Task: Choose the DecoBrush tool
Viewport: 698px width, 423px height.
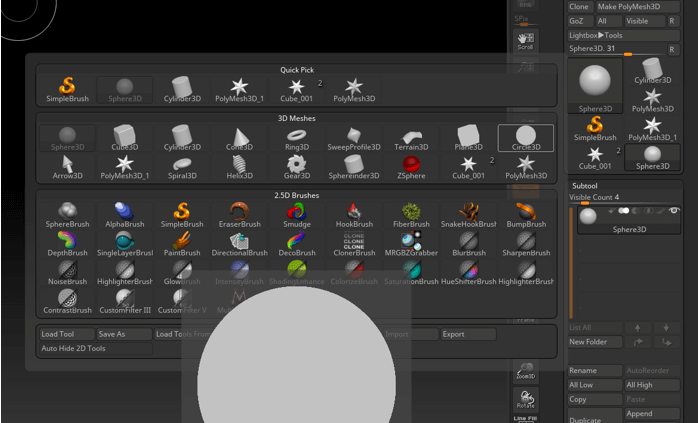Action: [x=297, y=244]
